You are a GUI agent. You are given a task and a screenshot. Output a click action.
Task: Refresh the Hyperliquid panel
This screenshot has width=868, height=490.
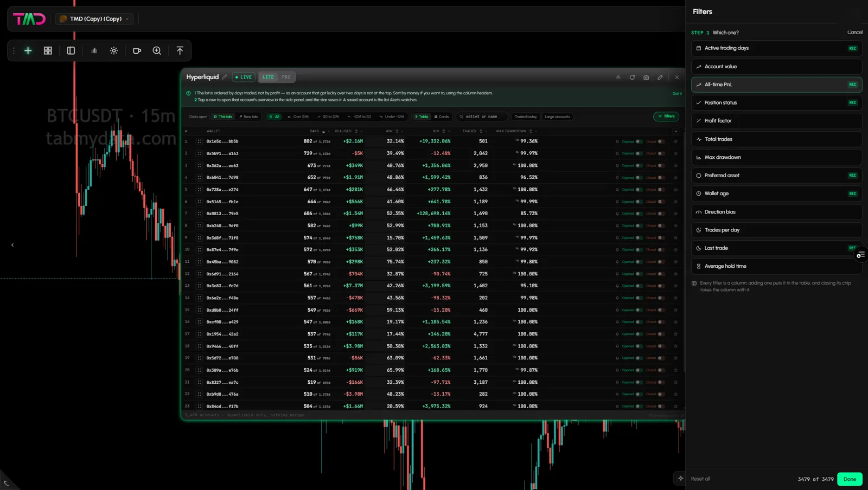(x=632, y=77)
